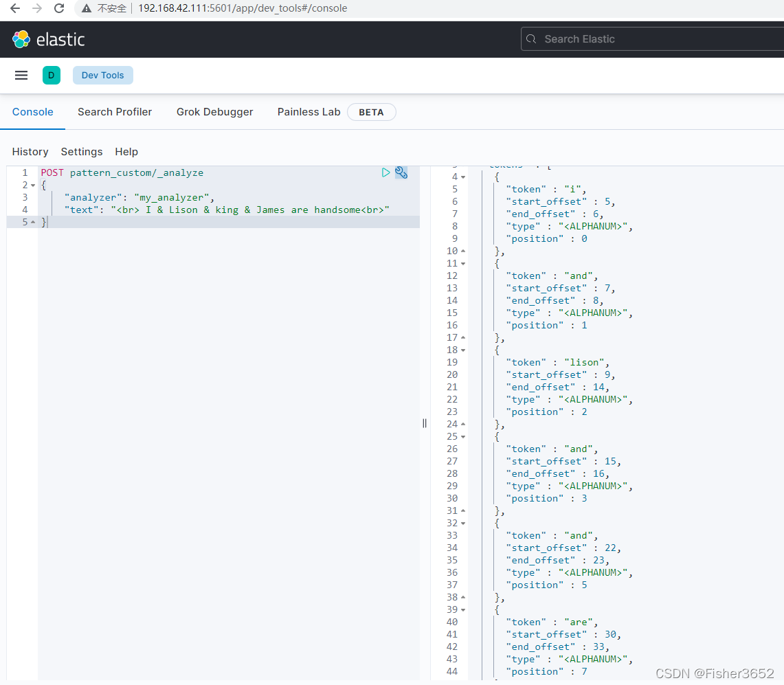784x685 pixels.
Task: Click the browser address bar URL
Action: click(x=243, y=8)
